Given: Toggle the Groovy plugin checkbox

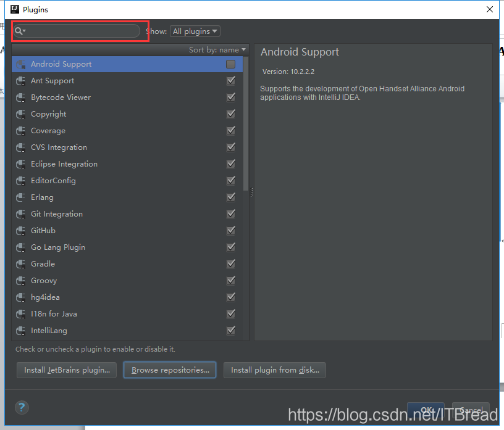Looking at the screenshot, I should (231, 281).
